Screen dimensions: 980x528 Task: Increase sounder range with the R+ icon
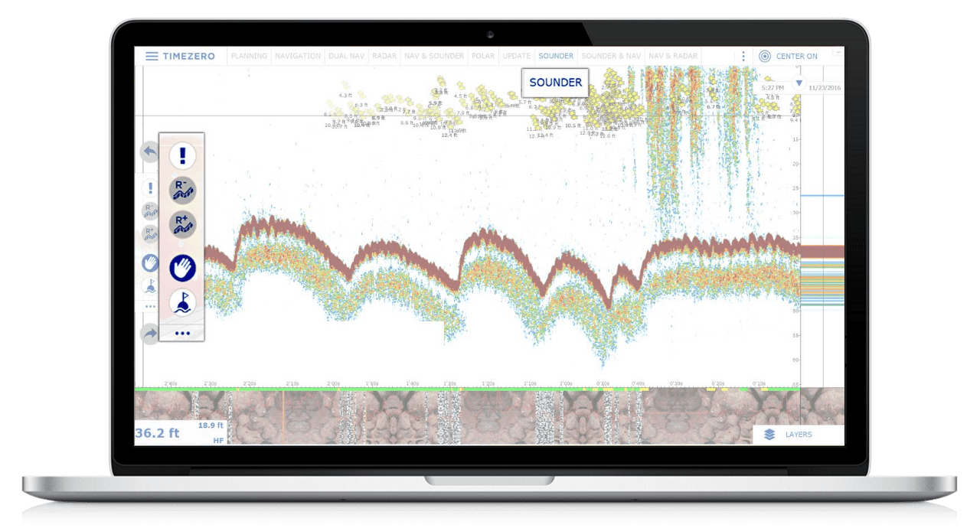pos(182,225)
